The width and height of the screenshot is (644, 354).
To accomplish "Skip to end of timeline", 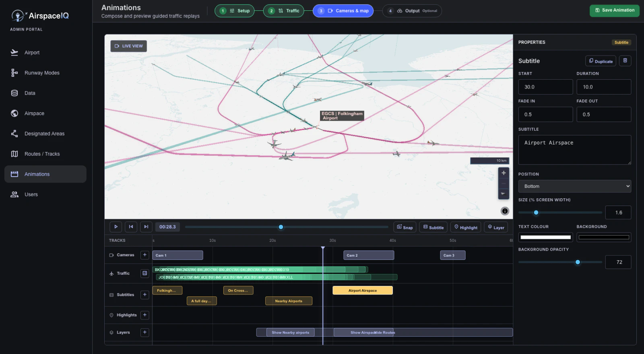I will coord(146,227).
